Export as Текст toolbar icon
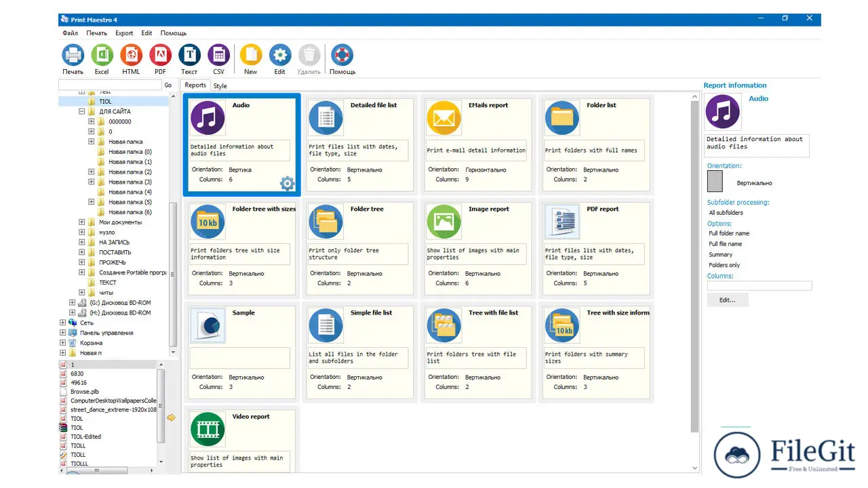 [189, 55]
